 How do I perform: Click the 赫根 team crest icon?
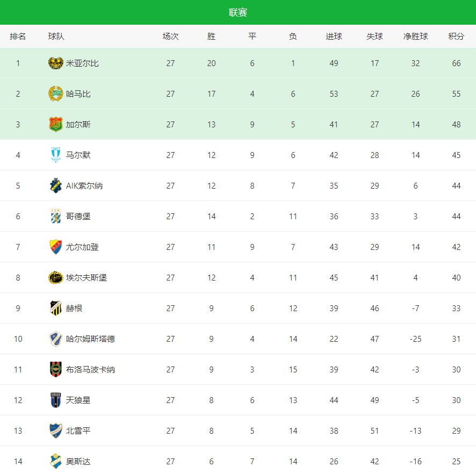click(56, 308)
